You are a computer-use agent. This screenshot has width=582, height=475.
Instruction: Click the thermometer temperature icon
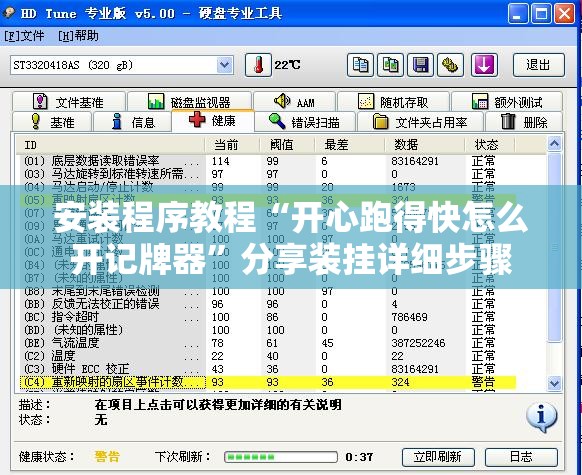click(x=258, y=65)
